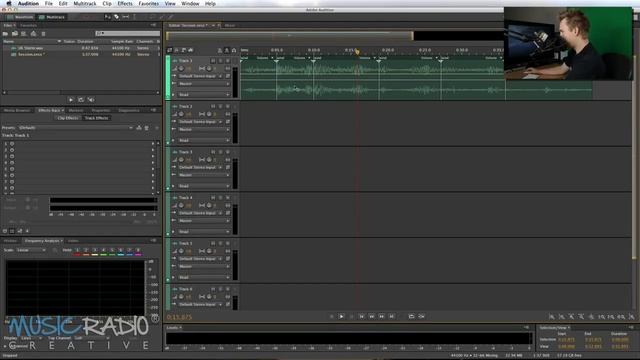Switch to Media Browser tab
The width and height of the screenshot is (640, 360).
pyautogui.click(x=17, y=111)
